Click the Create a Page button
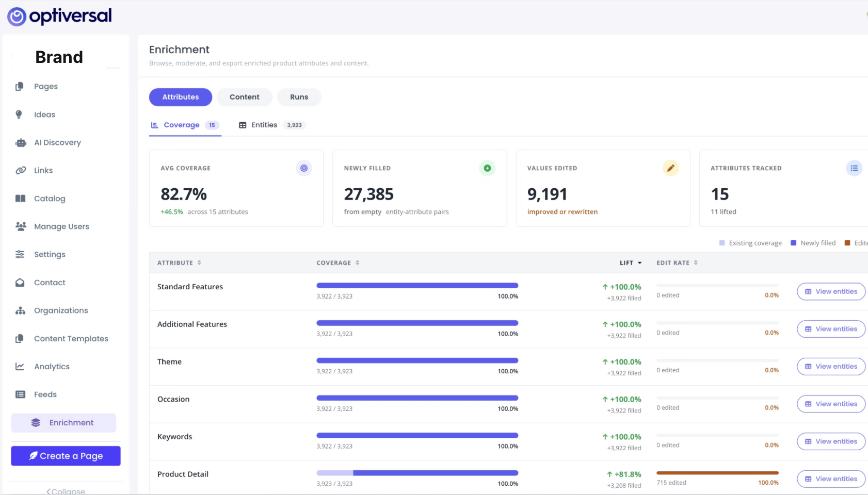 (66, 456)
